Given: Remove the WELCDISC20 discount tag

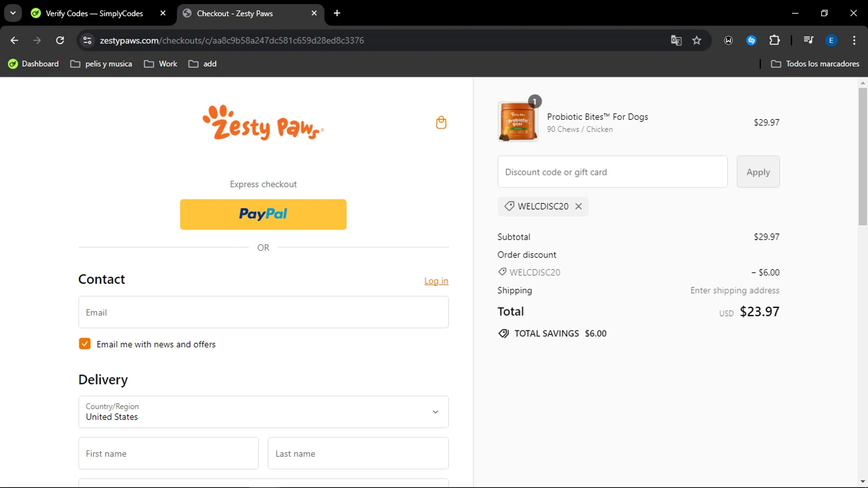Looking at the screenshot, I should pos(578,206).
